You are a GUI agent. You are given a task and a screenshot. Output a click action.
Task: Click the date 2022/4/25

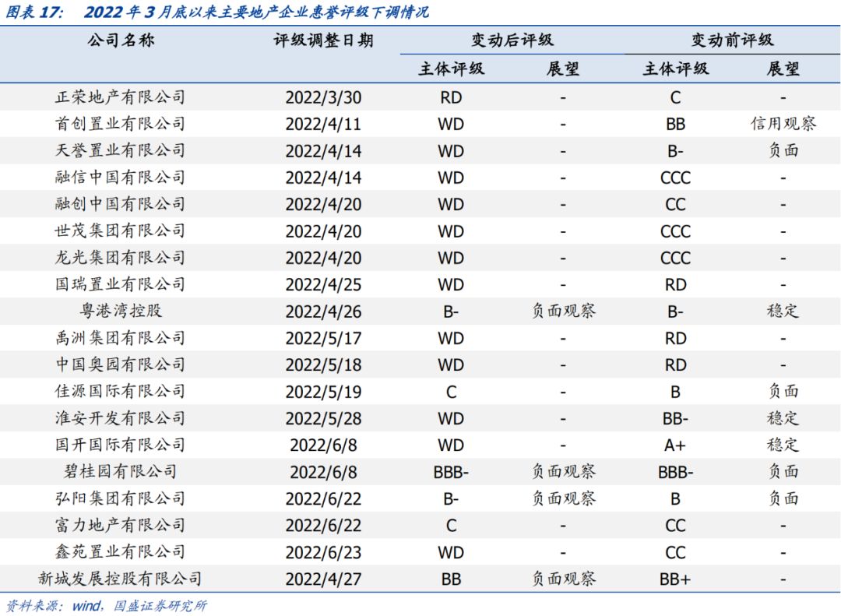[x=323, y=285]
